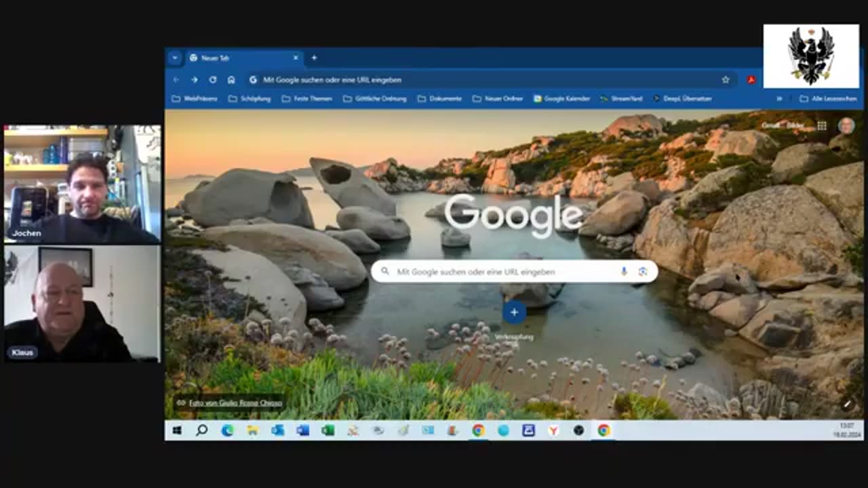This screenshot has width=868, height=488.
Task: Open the Alle Lesezeichen folder
Action: point(828,99)
